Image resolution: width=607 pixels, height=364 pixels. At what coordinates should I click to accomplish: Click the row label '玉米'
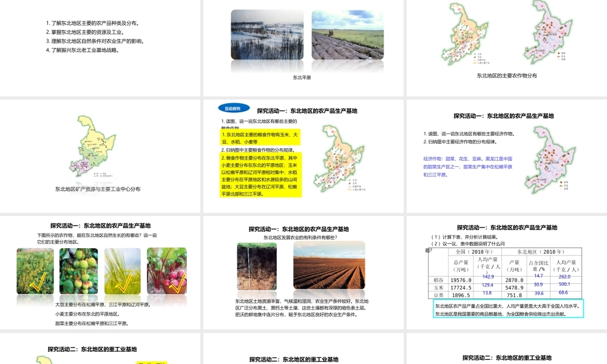[x=438, y=288]
